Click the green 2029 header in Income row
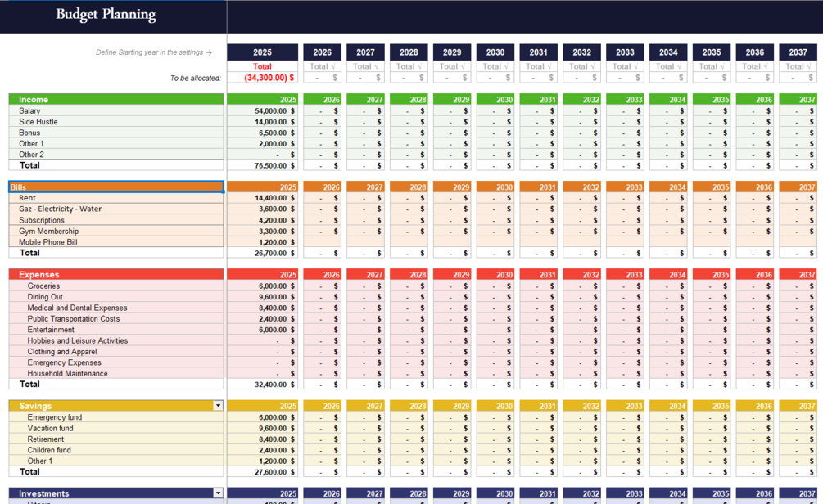 (x=452, y=99)
